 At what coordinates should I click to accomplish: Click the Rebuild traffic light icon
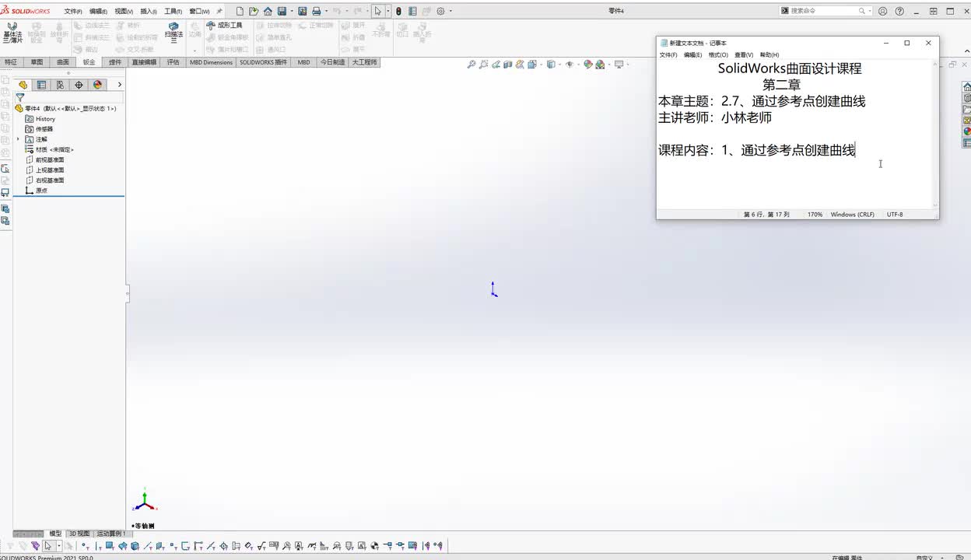399,12
